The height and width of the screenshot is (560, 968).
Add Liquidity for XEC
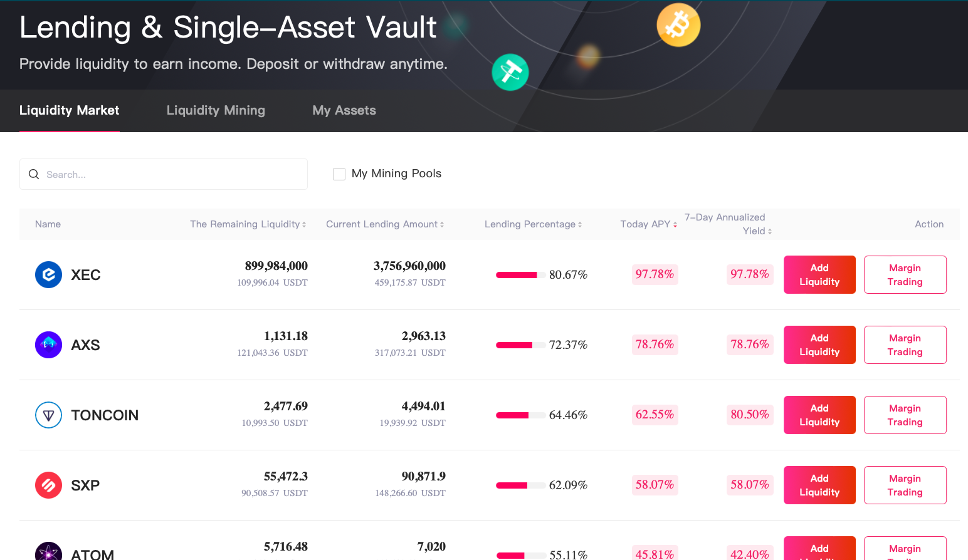(x=819, y=274)
